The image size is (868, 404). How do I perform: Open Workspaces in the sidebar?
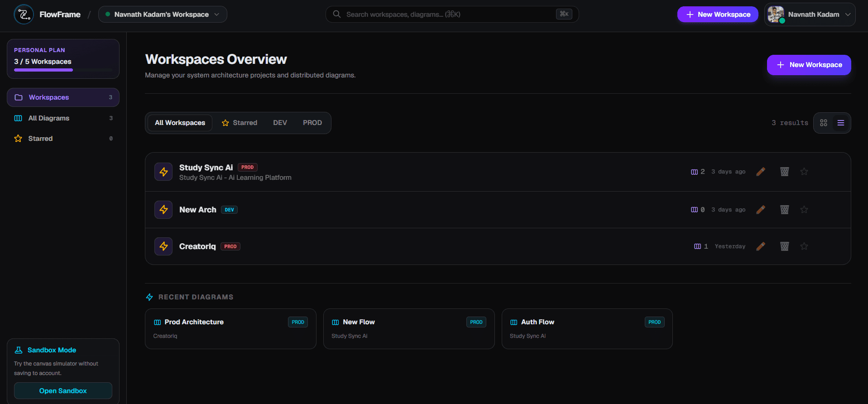(63, 97)
